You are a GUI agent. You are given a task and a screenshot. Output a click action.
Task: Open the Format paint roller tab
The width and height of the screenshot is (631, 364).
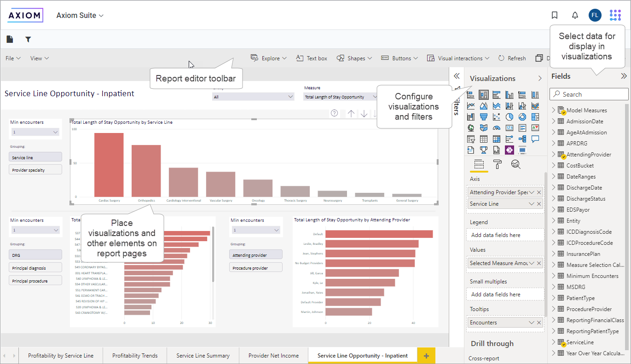[498, 164]
